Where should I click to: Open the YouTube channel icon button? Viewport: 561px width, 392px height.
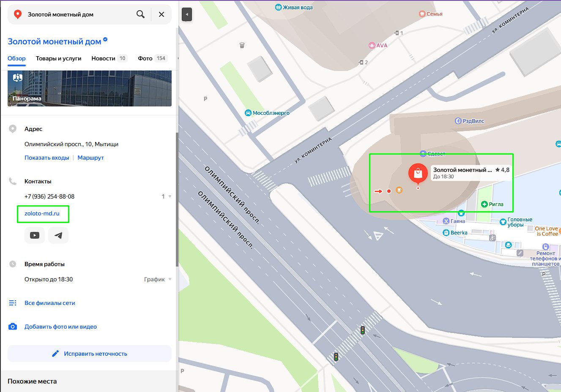(x=35, y=235)
